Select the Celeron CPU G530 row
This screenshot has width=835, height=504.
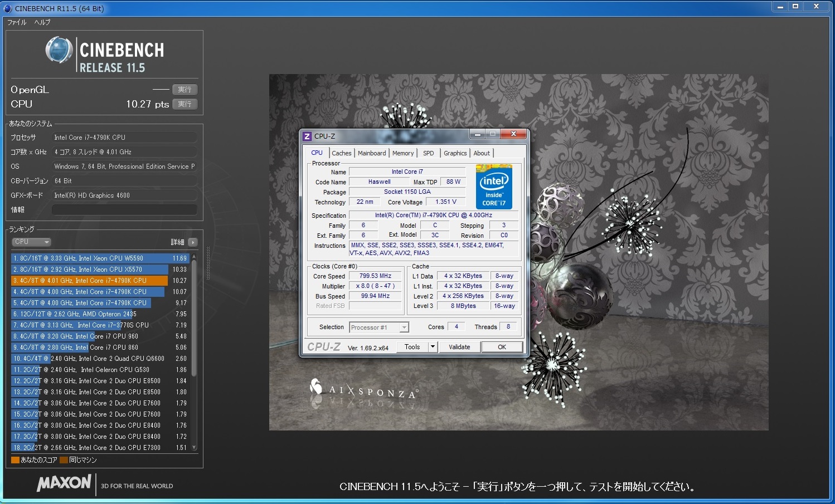click(x=100, y=370)
